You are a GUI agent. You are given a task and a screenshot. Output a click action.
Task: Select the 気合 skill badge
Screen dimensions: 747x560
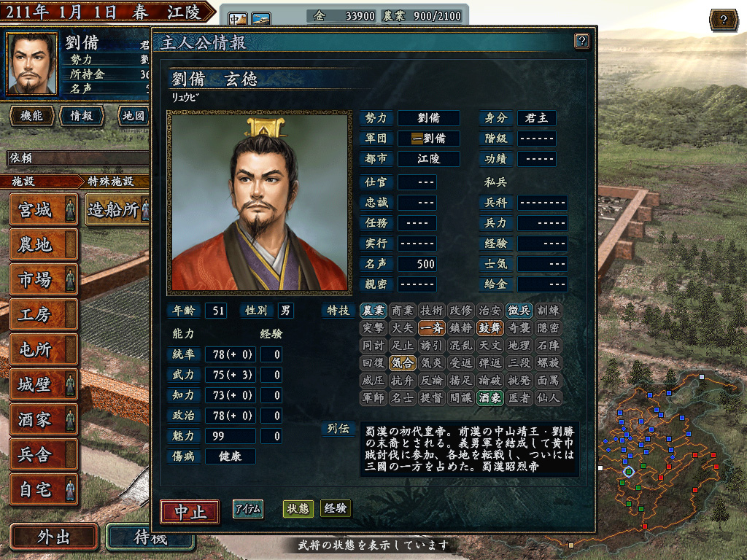(x=403, y=363)
